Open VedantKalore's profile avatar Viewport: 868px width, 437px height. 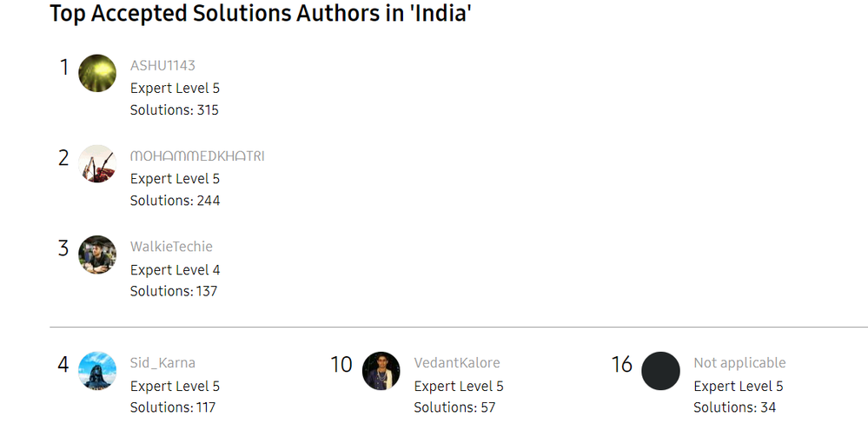(x=381, y=370)
